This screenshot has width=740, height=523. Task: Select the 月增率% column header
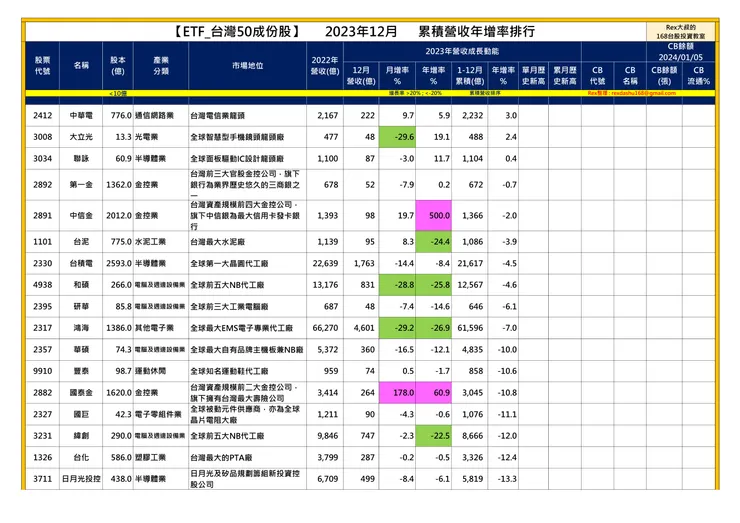[397, 76]
